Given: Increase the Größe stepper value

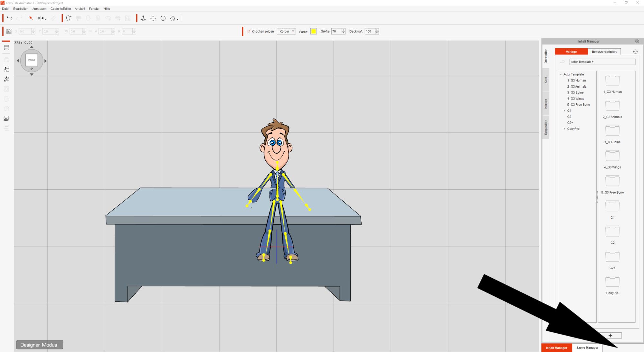Looking at the screenshot, I should point(344,30).
